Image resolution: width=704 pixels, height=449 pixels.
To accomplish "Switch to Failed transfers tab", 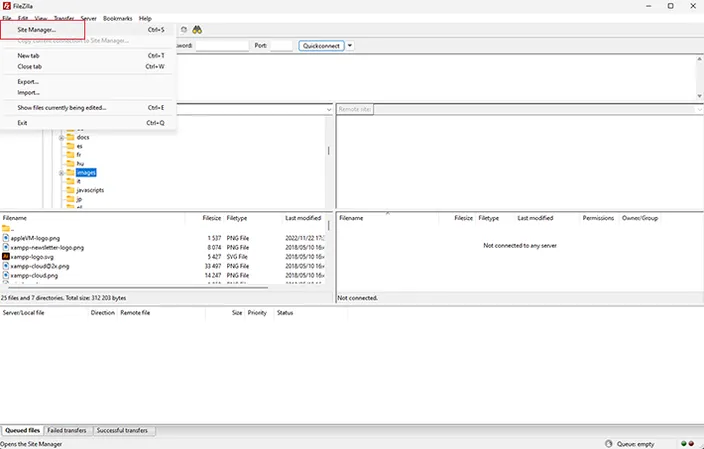I will [67, 430].
